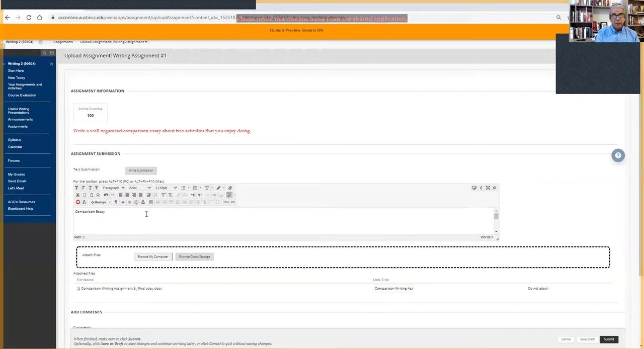Open the Arial font dropdown

[x=139, y=188]
